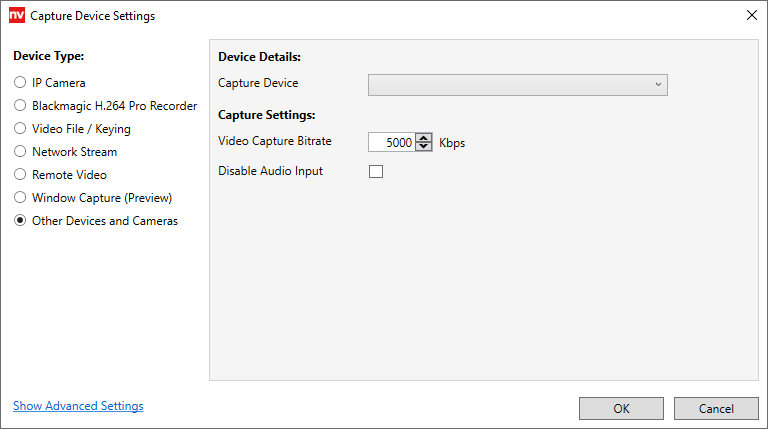The height and width of the screenshot is (429, 768).
Task: Select Other Devices and Cameras radio button
Action: point(20,221)
